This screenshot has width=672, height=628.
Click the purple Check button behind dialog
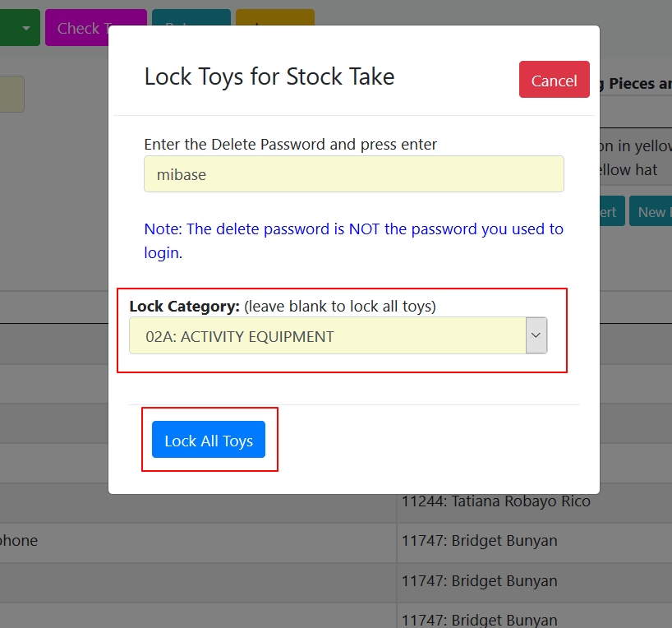coord(78,27)
